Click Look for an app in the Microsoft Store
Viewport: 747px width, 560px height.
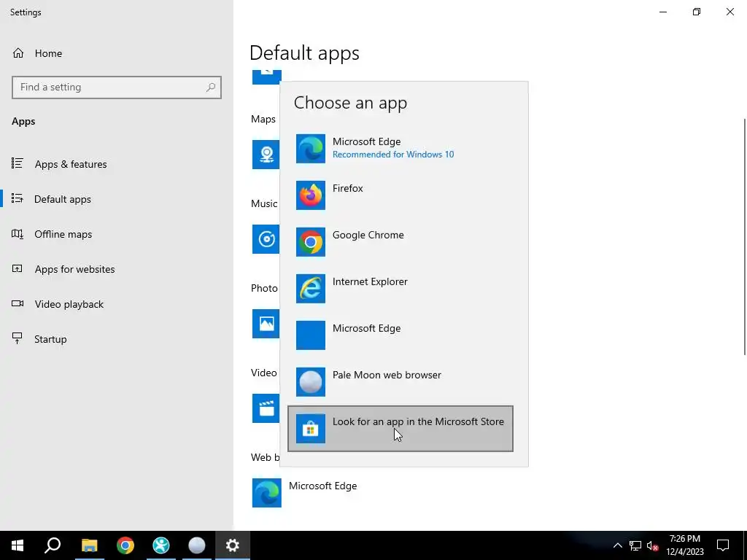pyautogui.click(x=400, y=429)
